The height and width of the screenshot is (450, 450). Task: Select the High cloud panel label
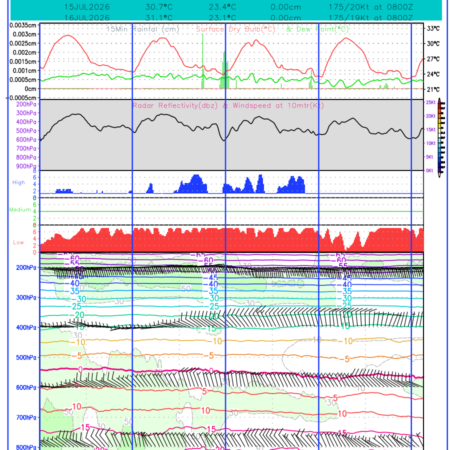click(x=19, y=182)
